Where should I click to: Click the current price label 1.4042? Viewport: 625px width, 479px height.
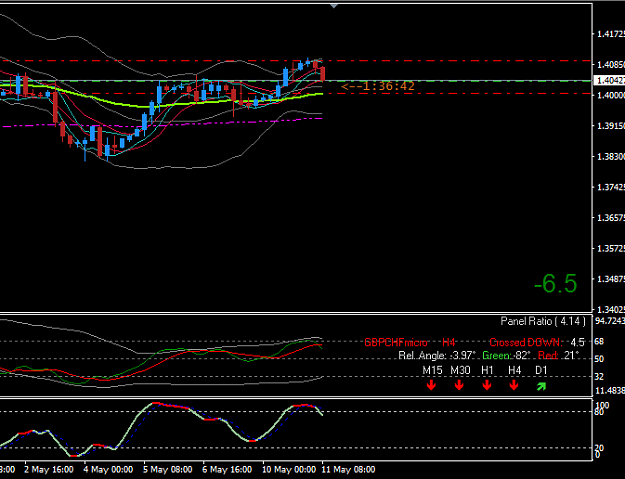609,80
